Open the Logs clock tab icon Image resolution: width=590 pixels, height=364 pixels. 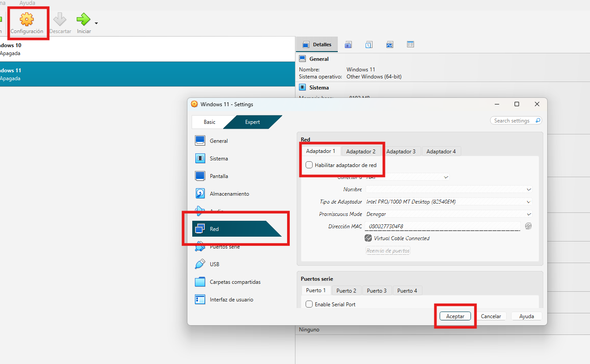[x=369, y=45]
